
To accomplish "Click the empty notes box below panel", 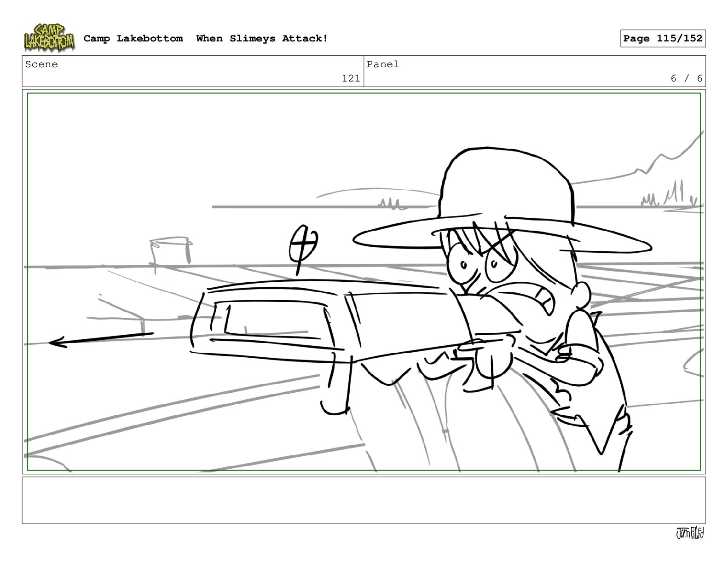I will [x=364, y=500].
